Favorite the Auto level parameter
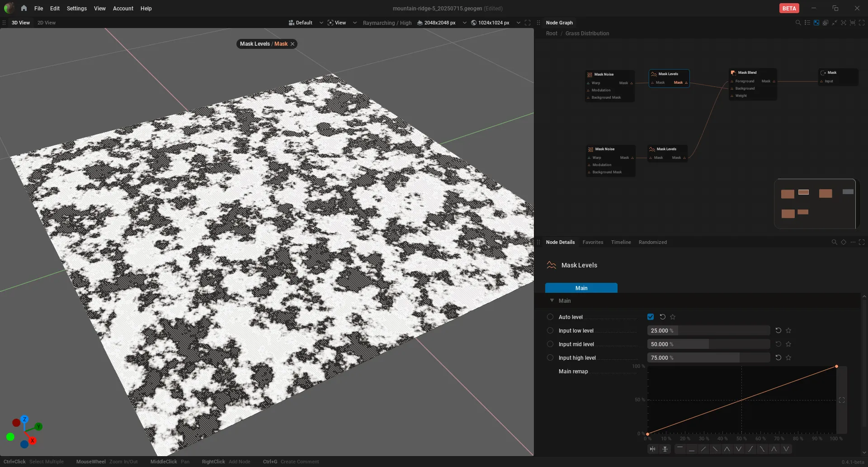The image size is (868, 467). [673, 317]
